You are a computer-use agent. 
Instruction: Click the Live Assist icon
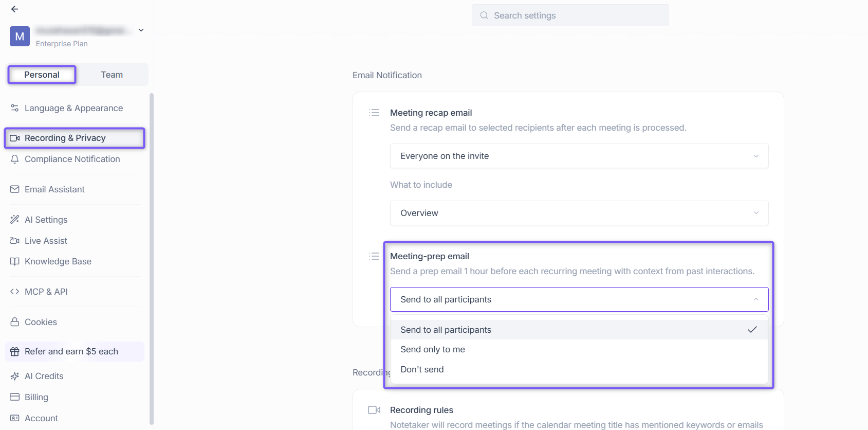pos(15,241)
